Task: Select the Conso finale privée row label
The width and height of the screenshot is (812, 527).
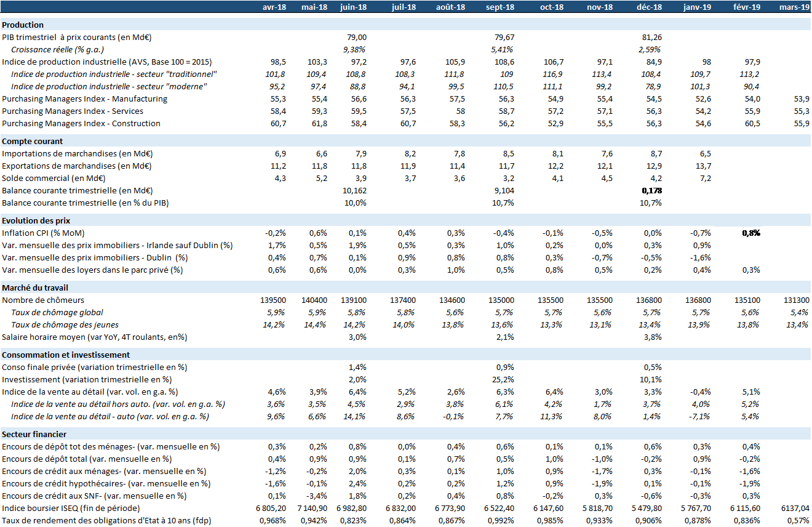Action: [x=95, y=367]
